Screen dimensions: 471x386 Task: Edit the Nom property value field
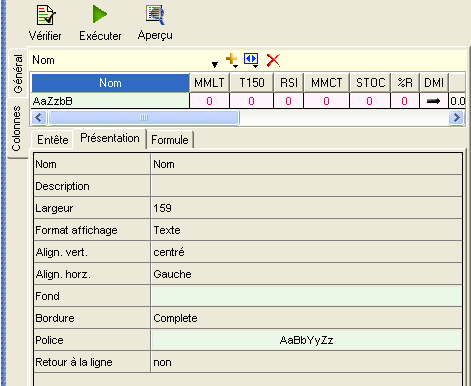(x=306, y=164)
